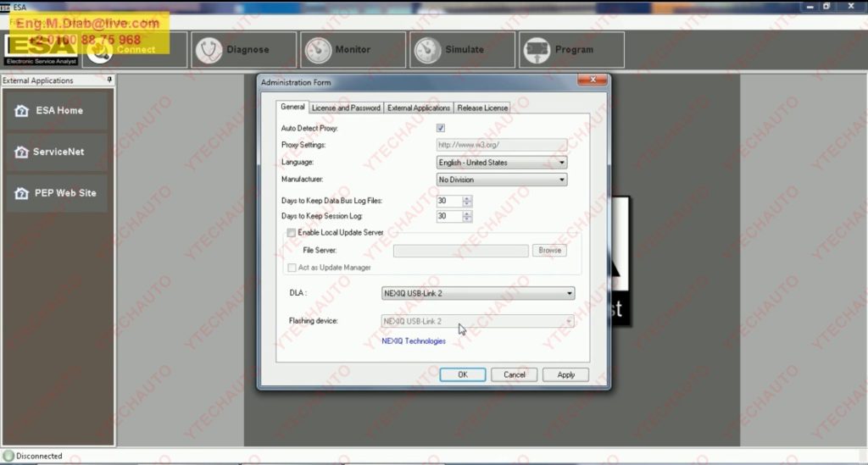This screenshot has width=868, height=465.
Task: Click the ESA logo in toolbar
Action: pyautogui.click(x=41, y=50)
